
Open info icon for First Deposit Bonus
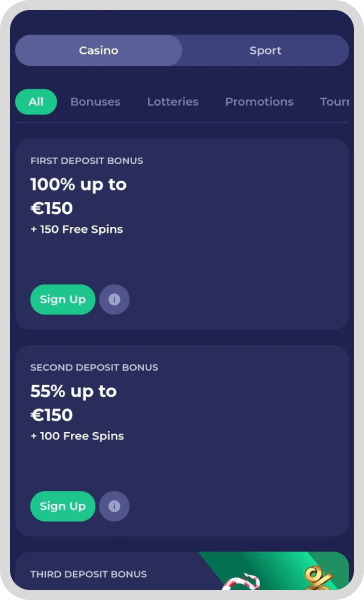click(x=114, y=300)
